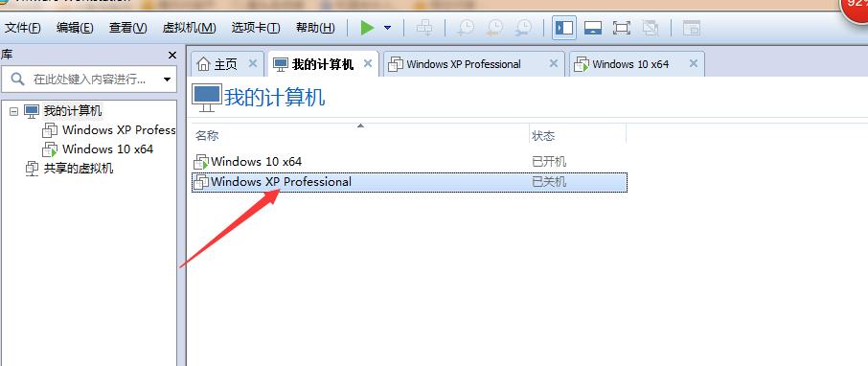Switch to the Windows XP Professional tab
This screenshot has height=366, width=868.
[464, 64]
